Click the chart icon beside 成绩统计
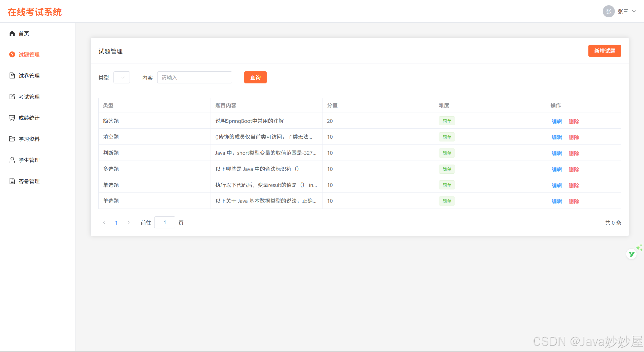Viewport: 644px width, 352px height. coord(12,118)
